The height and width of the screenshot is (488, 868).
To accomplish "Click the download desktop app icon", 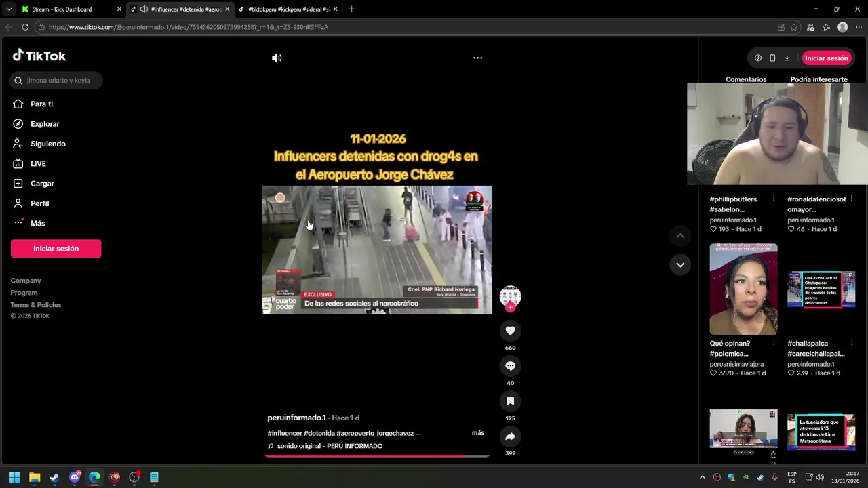I will pos(787,58).
